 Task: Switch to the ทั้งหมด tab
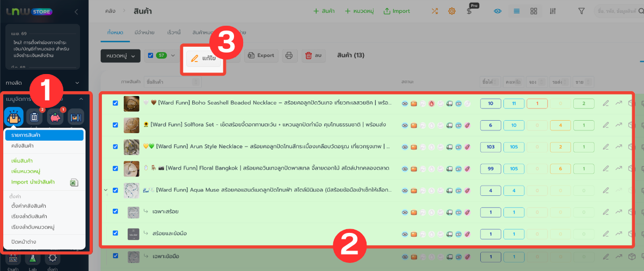point(115,33)
